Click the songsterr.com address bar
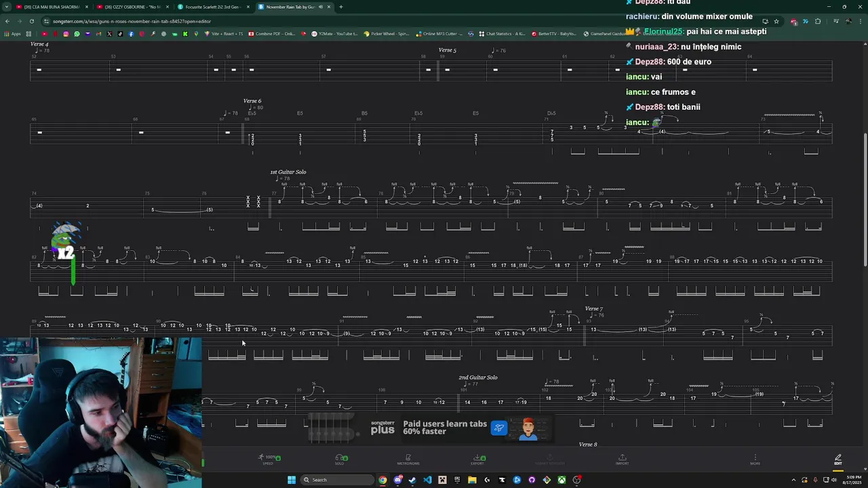 coord(400,21)
